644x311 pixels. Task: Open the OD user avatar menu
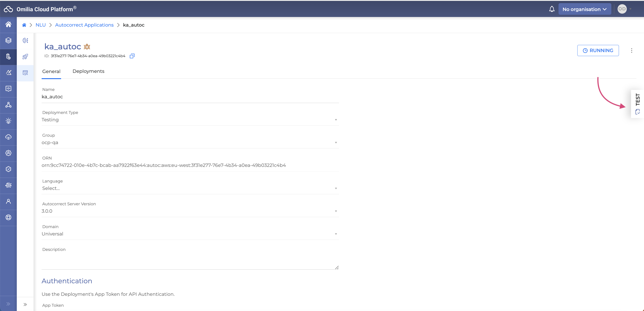[622, 9]
